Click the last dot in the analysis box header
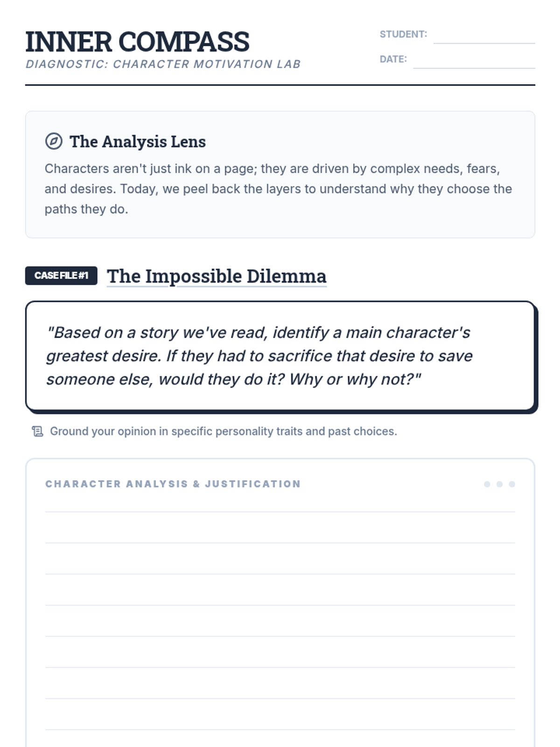This screenshot has height=747, width=560. (x=512, y=484)
